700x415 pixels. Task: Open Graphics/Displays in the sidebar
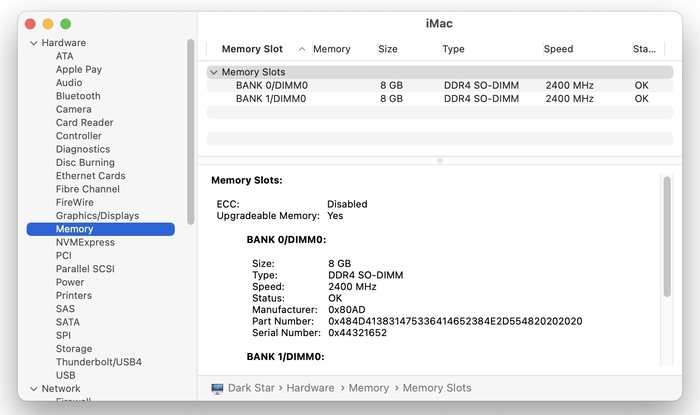click(97, 216)
